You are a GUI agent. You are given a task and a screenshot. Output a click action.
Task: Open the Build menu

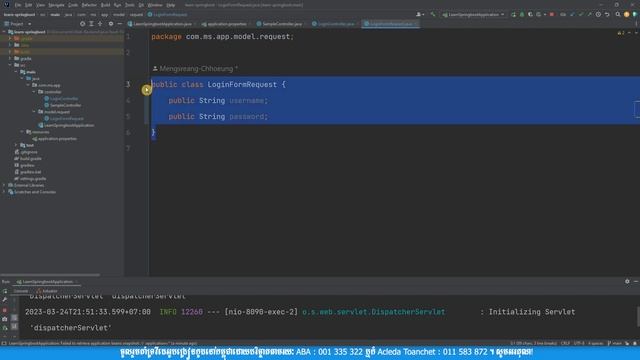pyautogui.click(x=106, y=5)
